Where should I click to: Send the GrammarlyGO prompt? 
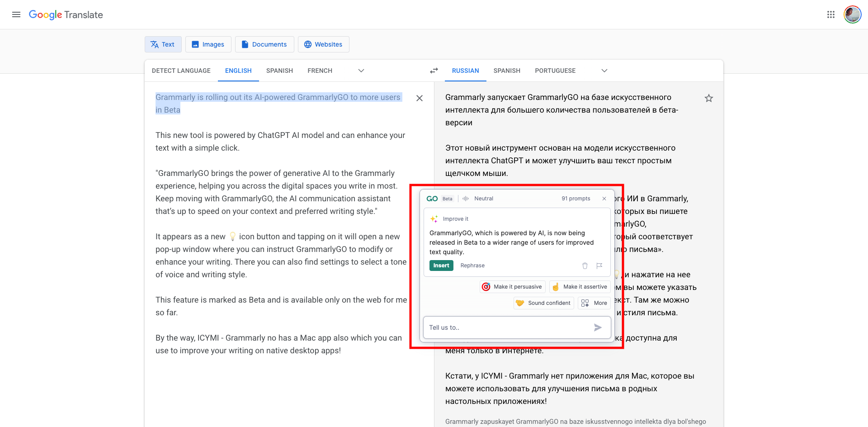tap(598, 327)
